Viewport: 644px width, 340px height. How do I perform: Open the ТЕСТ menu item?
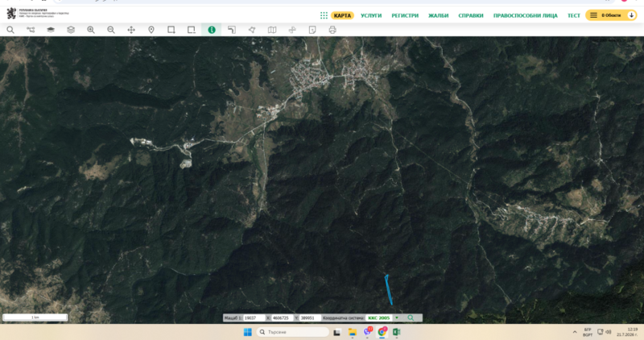pyautogui.click(x=574, y=15)
